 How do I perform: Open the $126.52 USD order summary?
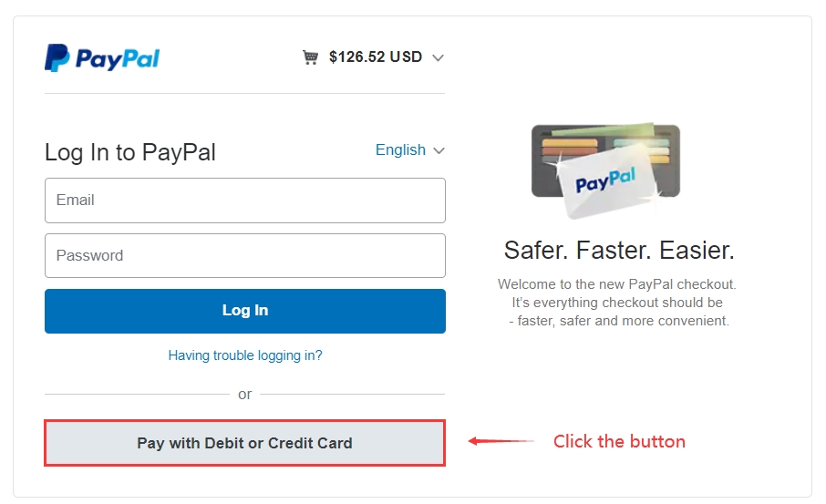(375, 57)
